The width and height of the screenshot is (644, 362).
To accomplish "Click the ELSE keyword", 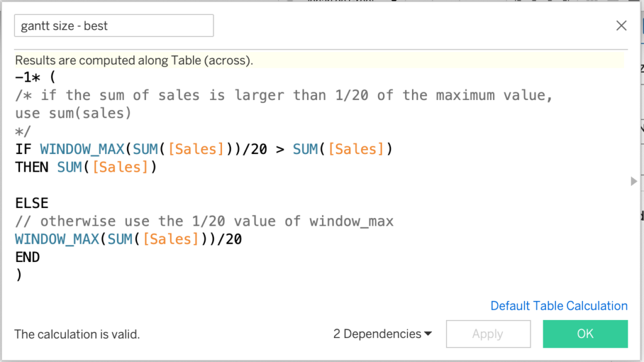I will click(31, 204).
